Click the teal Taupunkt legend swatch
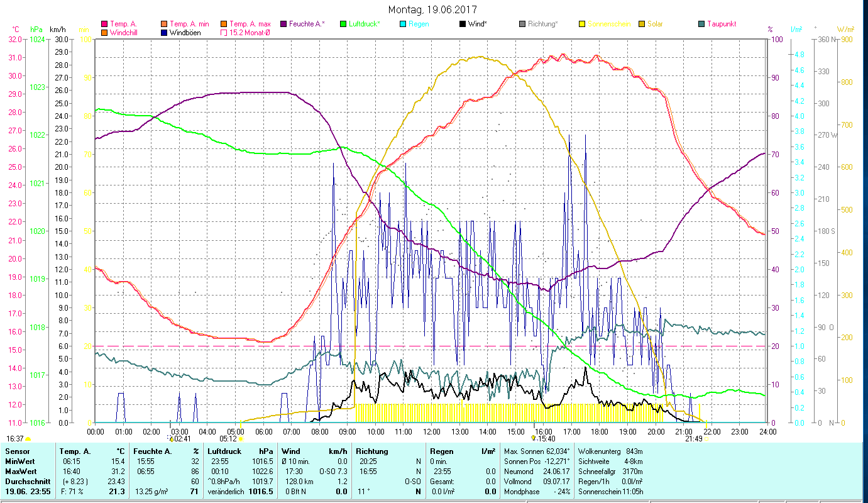This screenshot has height=503, width=868. (x=701, y=24)
